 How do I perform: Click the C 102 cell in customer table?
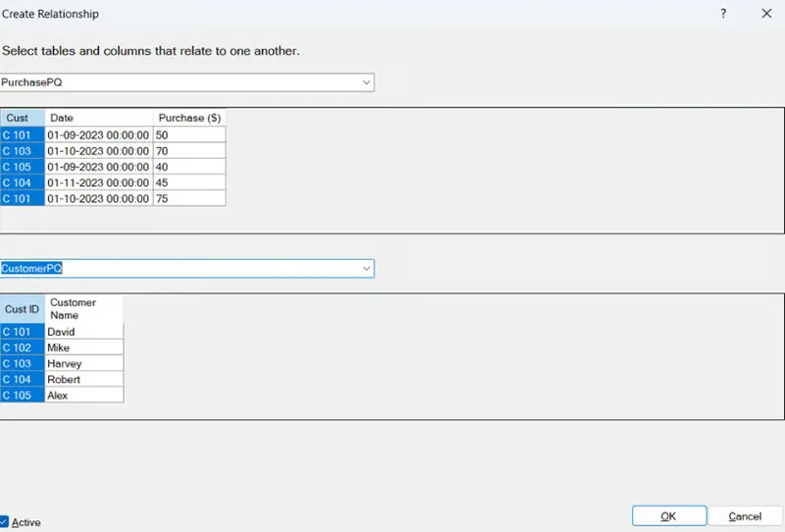coord(23,347)
